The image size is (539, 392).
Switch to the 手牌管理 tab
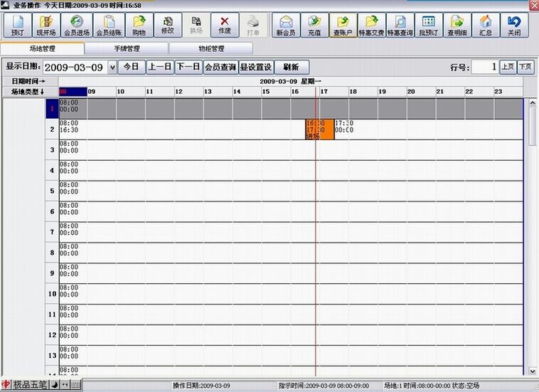(126, 49)
